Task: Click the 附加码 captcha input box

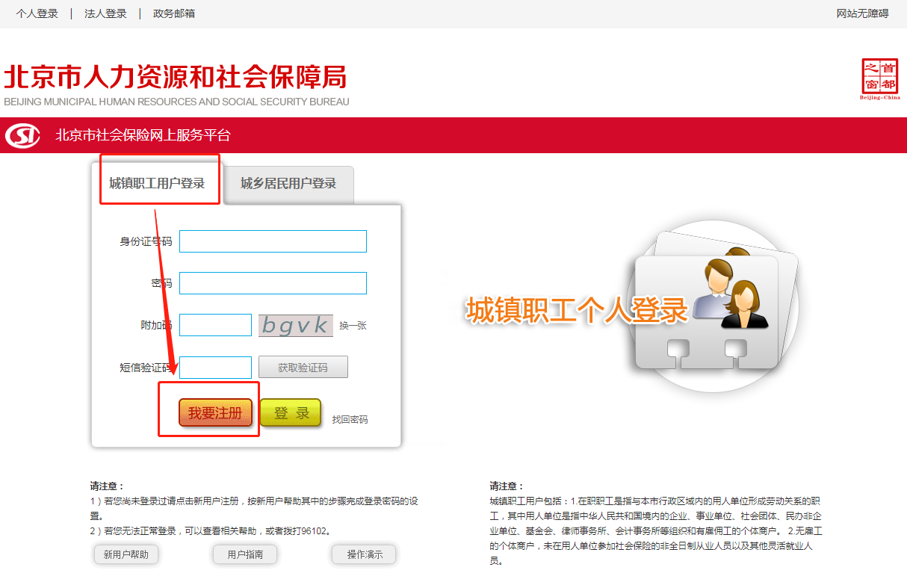Action: pyautogui.click(x=215, y=325)
